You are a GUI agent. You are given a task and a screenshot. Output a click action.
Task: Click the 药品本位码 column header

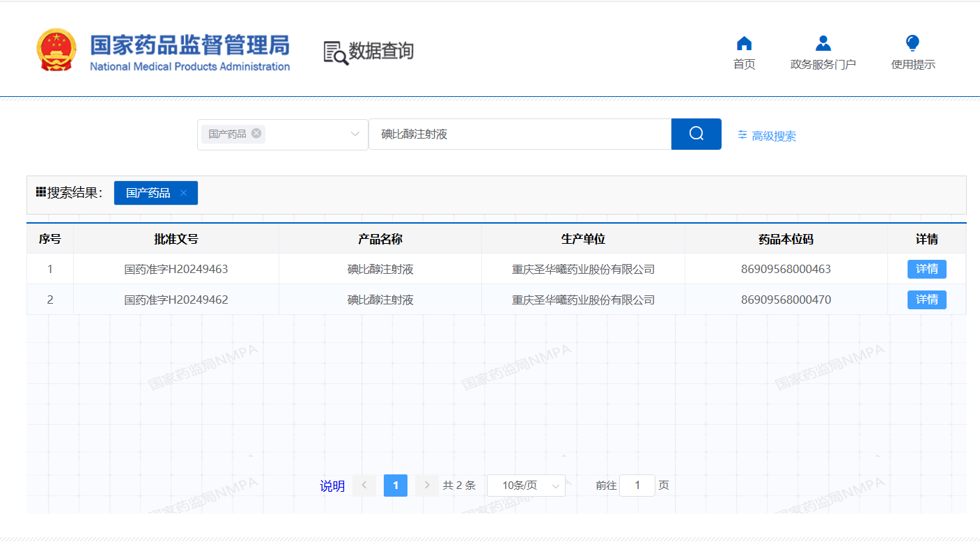click(786, 239)
